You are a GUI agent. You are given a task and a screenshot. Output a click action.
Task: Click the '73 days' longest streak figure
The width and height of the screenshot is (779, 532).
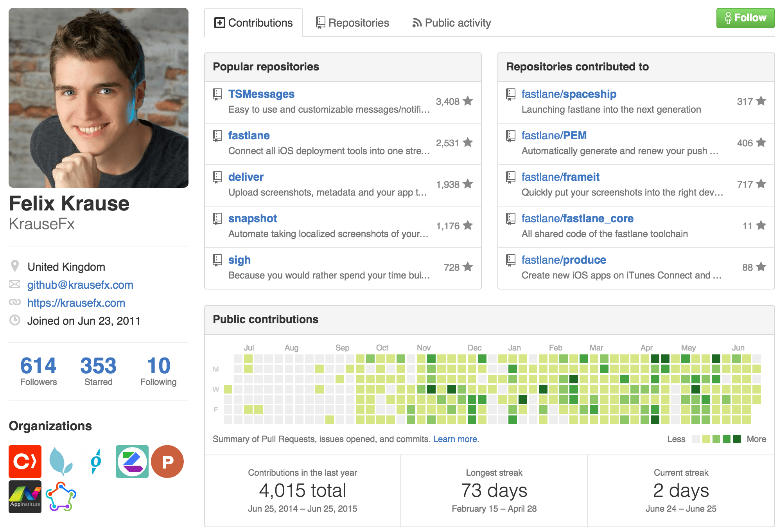[494, 491]
